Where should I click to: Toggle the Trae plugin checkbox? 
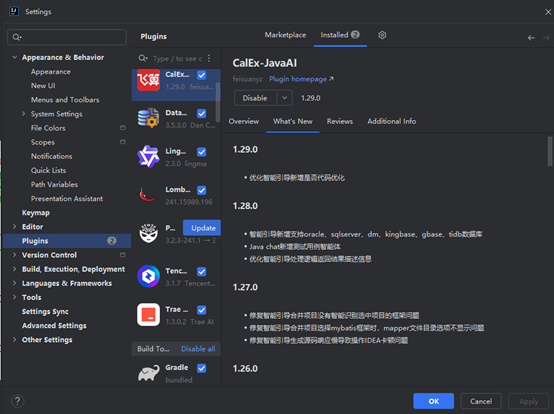202,310
